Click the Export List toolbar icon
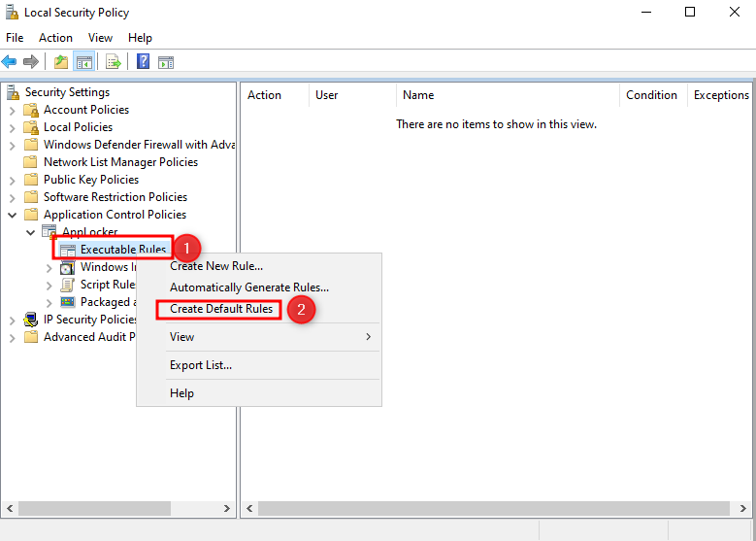This screenshot has height=541, width=756. click(x=114, y=62)
